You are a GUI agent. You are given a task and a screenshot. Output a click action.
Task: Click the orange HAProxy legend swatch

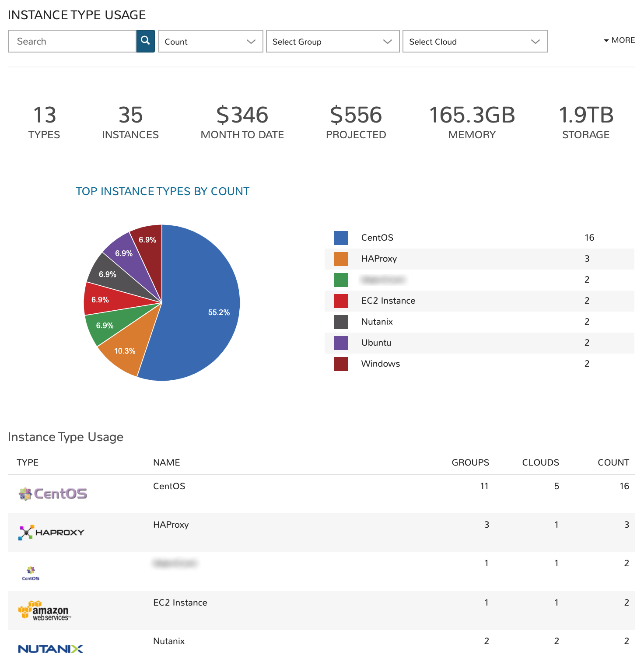pyautogui.click(x=341, y=259)
